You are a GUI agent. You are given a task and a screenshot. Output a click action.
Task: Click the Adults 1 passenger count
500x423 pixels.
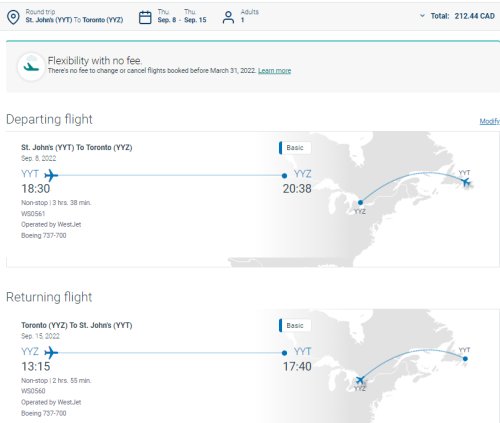click(249, 16)
